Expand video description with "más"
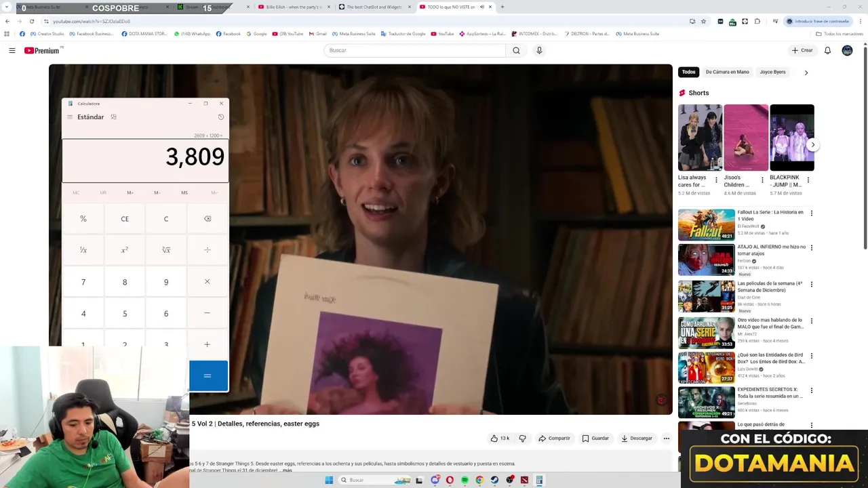Viewport: 868px width, 488px height. pos(287,470)
